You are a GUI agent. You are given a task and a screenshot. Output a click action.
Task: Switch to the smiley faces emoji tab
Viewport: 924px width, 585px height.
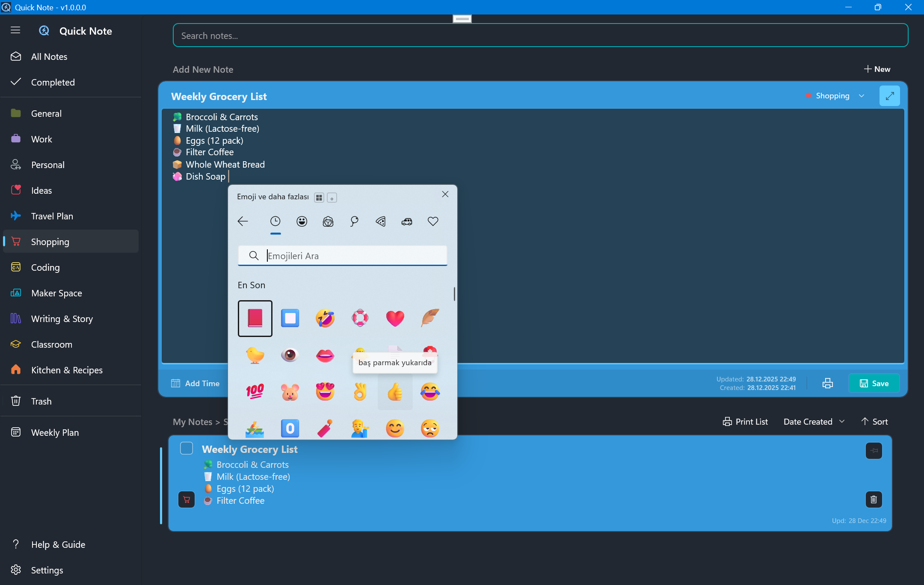tap(302, 221)
